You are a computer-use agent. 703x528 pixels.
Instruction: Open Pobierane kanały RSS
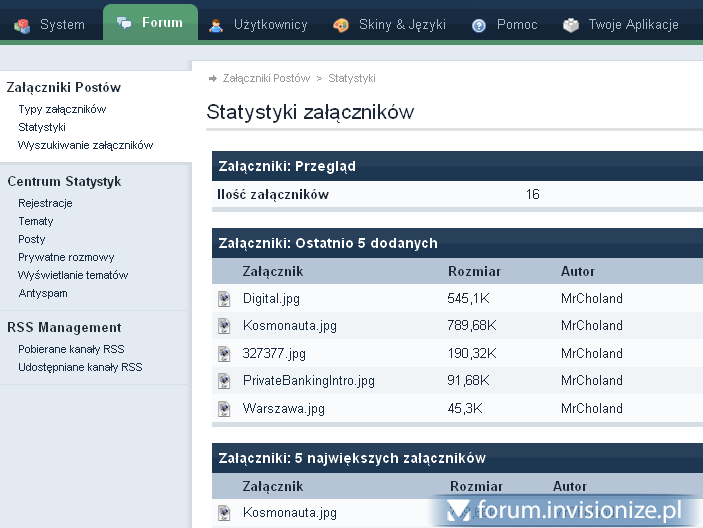[x=71, y=349]
